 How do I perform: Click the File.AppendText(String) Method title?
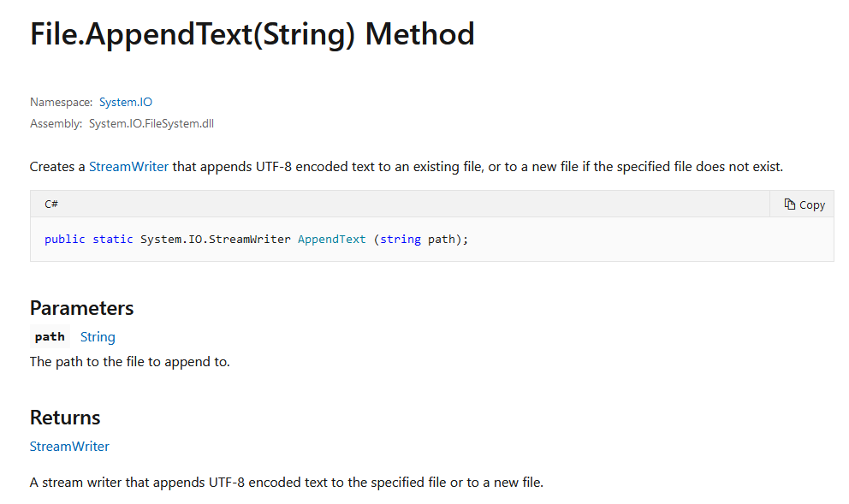click(252, 33)
